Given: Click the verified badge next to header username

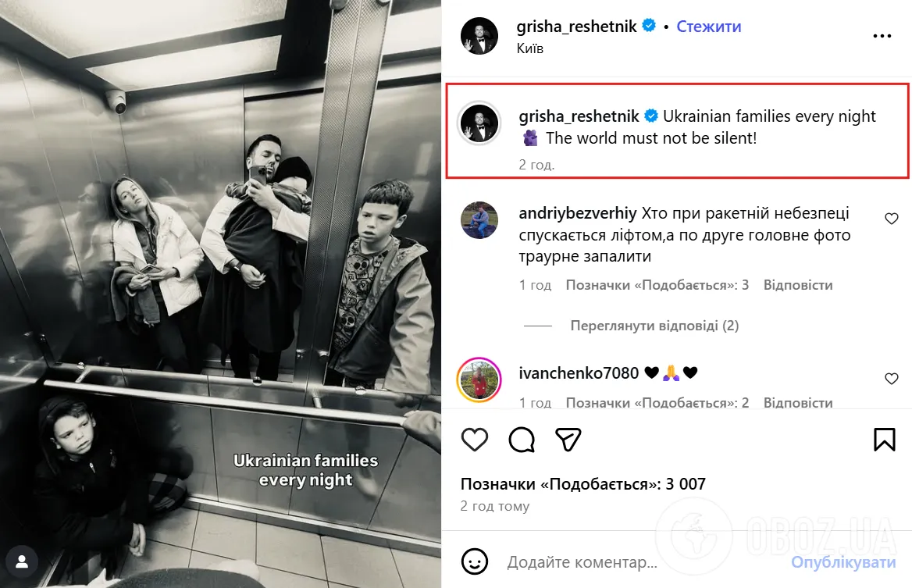Looking at the screenshot, I should (649, 26).
